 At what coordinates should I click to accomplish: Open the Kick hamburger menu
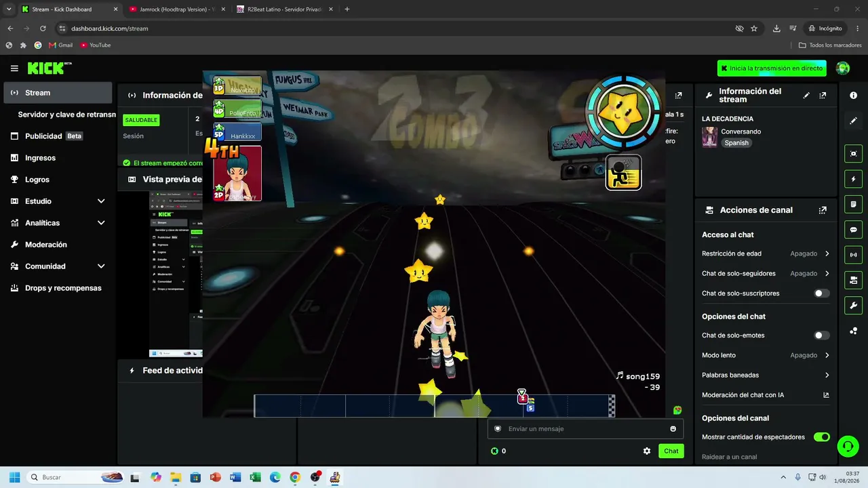click(14, 68)
